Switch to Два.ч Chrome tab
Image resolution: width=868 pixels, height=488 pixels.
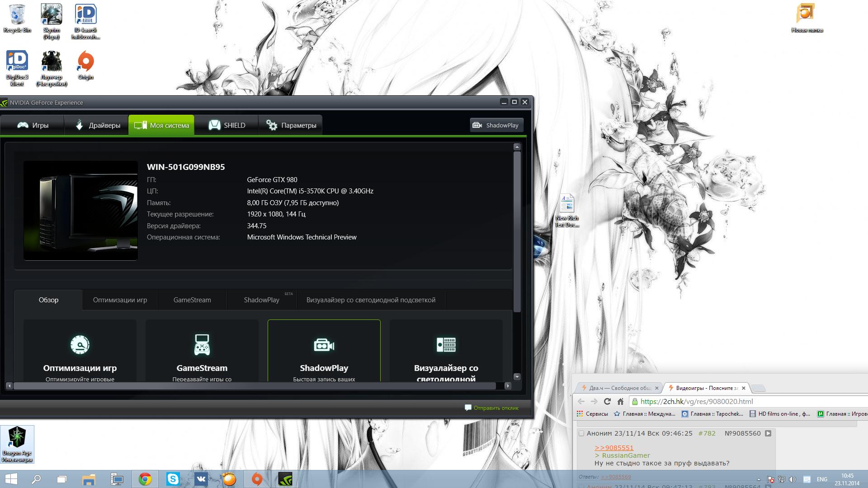click(619, 388)
